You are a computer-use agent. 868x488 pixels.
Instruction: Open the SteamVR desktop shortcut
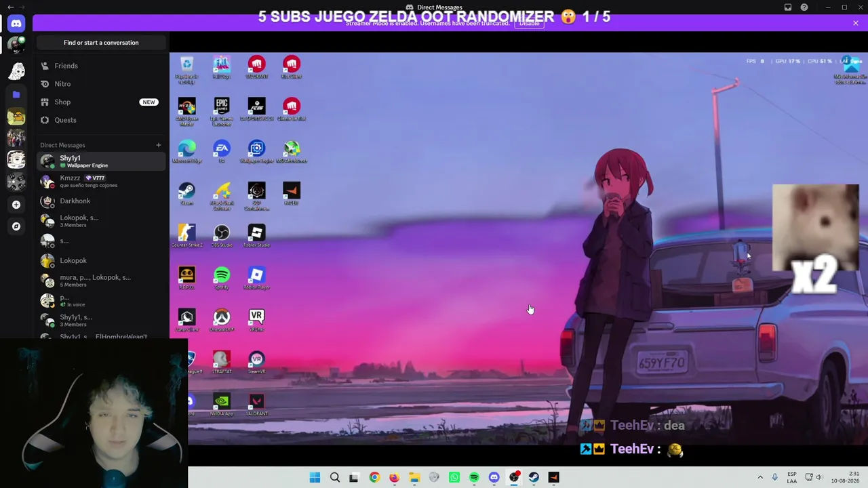pyautogui.click(x=256, y=362)
